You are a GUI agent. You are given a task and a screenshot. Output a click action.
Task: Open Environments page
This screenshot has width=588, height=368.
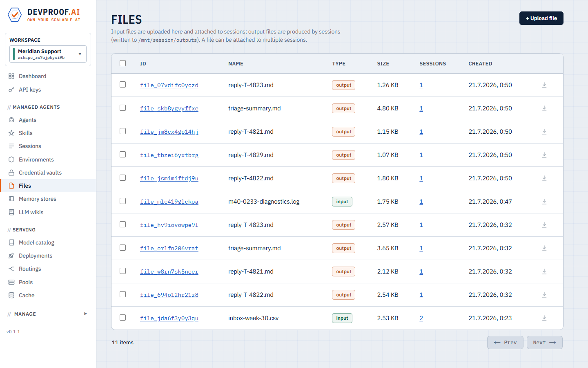pyautogui.click(x=36, y=159)
